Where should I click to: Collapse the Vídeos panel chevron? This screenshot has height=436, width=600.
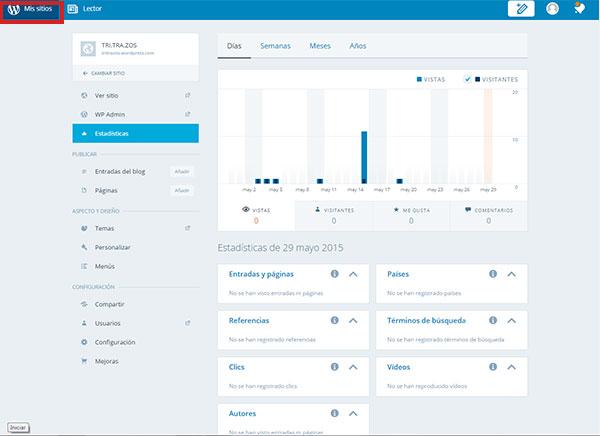(511, 367)
